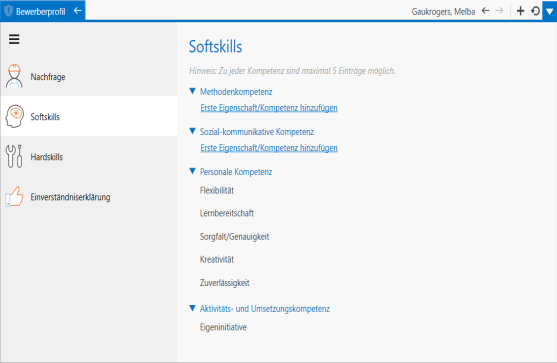Add first competence under Methodenkompetenz

tap(269, 108)
